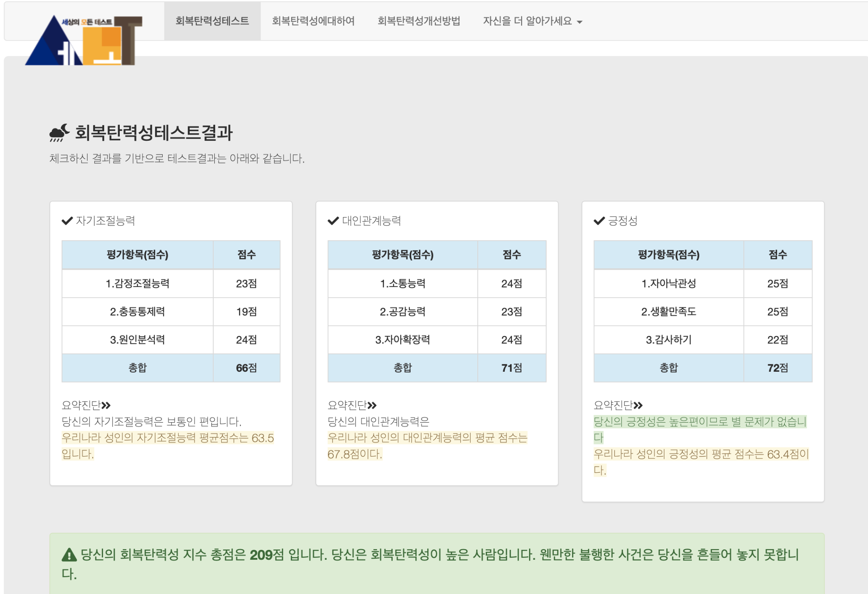Open the 회복탄력성테스트 tab
The width and height of the screenshot is (868, 594).
(212, 21)
